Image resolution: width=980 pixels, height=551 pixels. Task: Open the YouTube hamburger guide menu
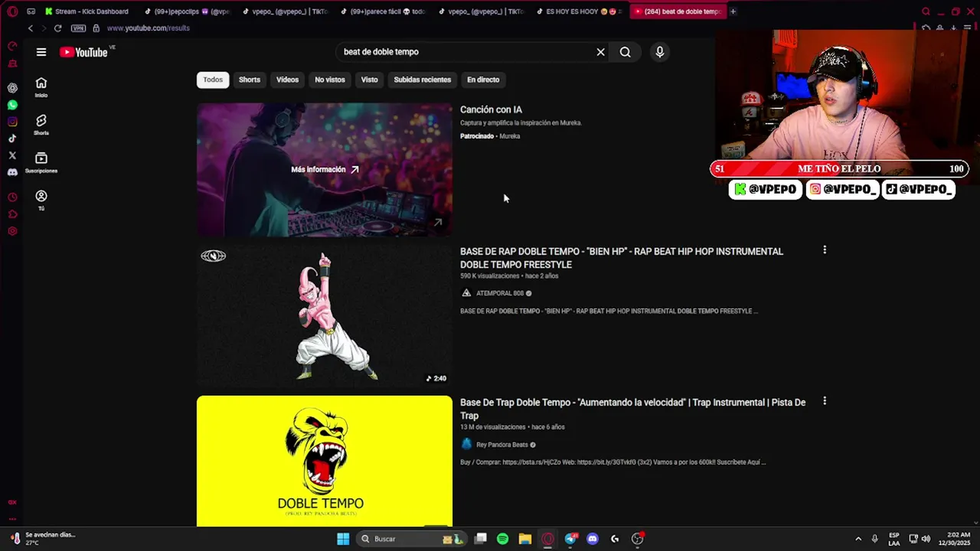click(x=41, y=52)
